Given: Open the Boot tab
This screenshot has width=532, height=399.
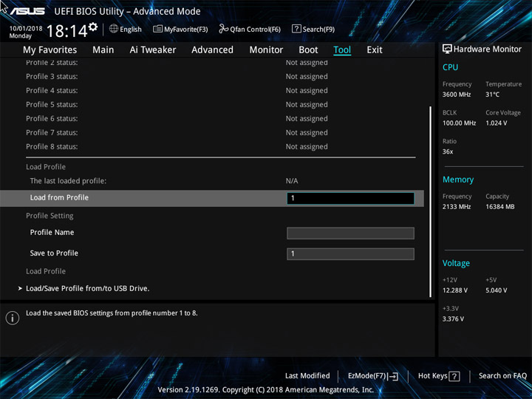Looking at the screenshot, I should [308, 50].
